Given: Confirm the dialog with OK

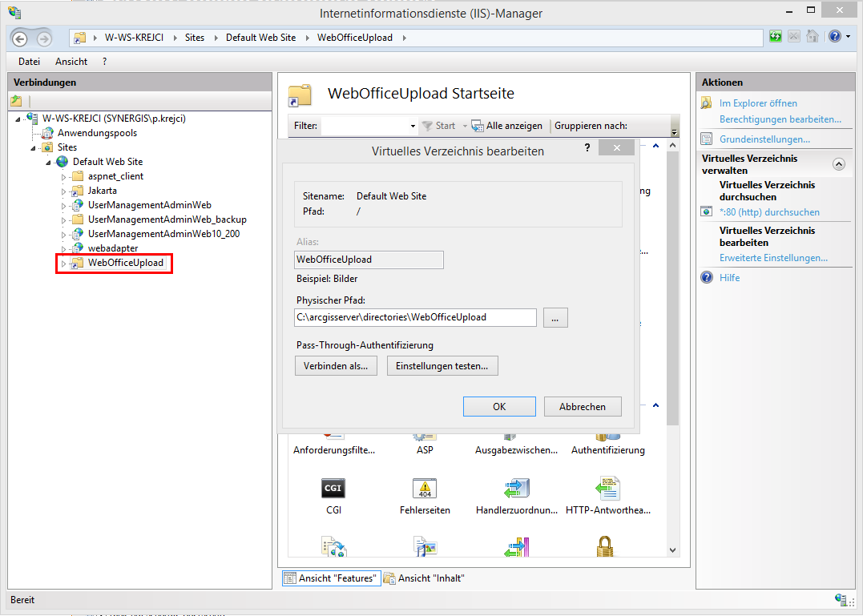Looking at the screenshot, I should coord(499,407).
